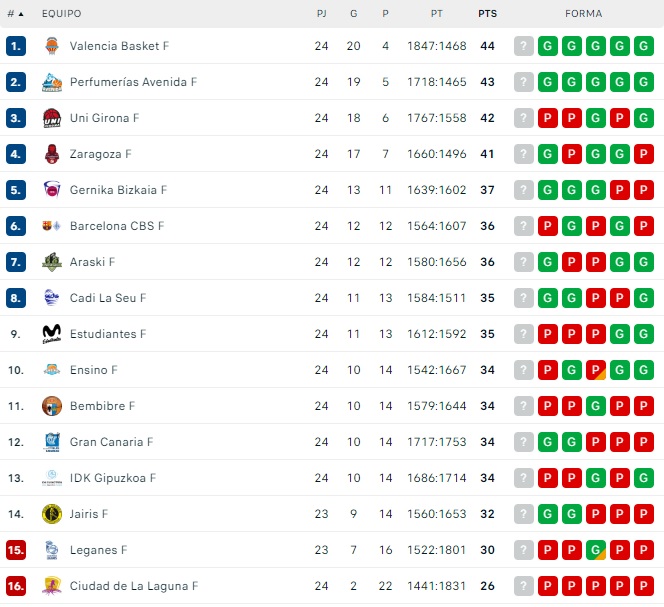Sort standings by the PJ column header

321,14
